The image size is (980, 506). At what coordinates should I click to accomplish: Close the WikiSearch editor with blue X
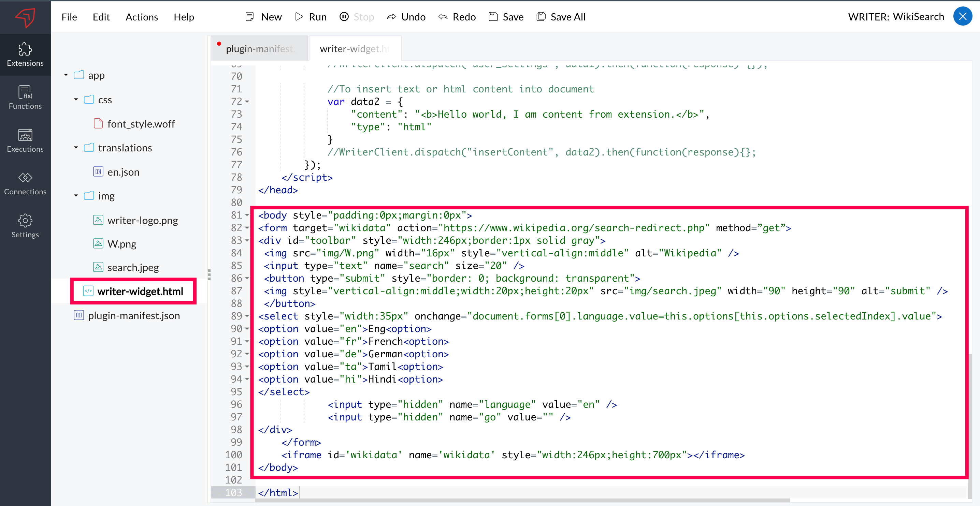[963, 16]
